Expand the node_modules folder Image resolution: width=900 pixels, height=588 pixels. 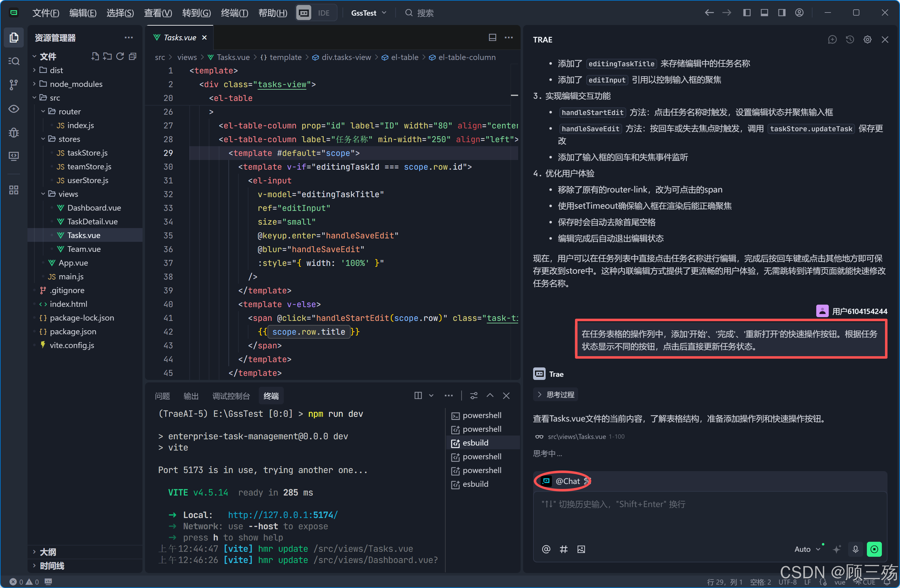[x=76, y=84]
